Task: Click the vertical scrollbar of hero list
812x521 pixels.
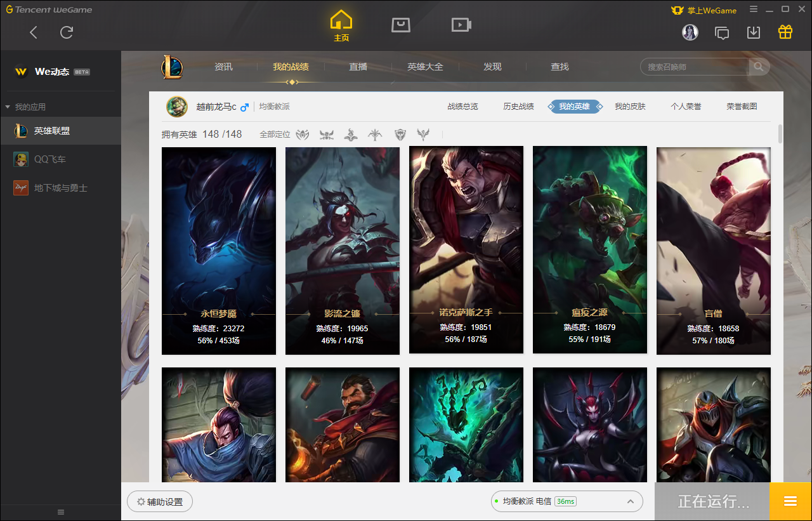Action: [780, 133]
